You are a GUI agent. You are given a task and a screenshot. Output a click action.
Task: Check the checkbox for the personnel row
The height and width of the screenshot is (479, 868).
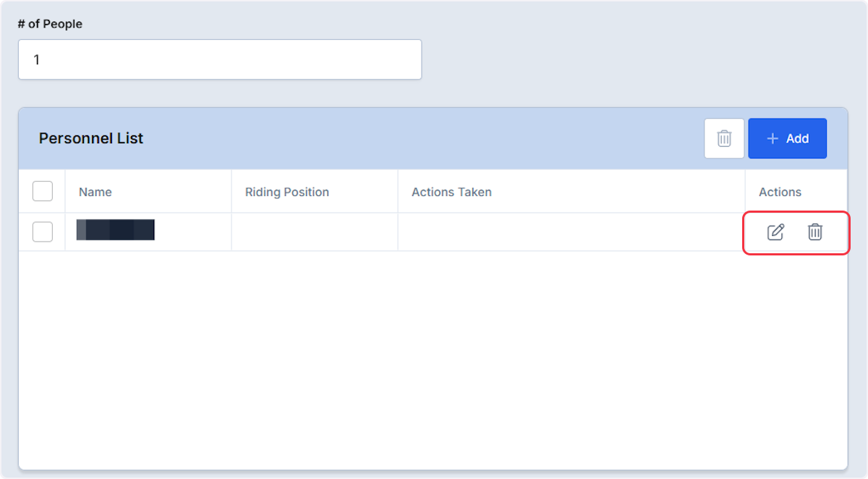pyautogui.click(x=43, y=232)
